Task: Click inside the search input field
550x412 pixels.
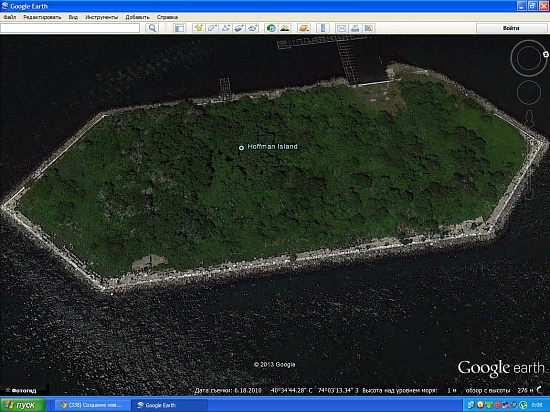Action: [70, 28]
